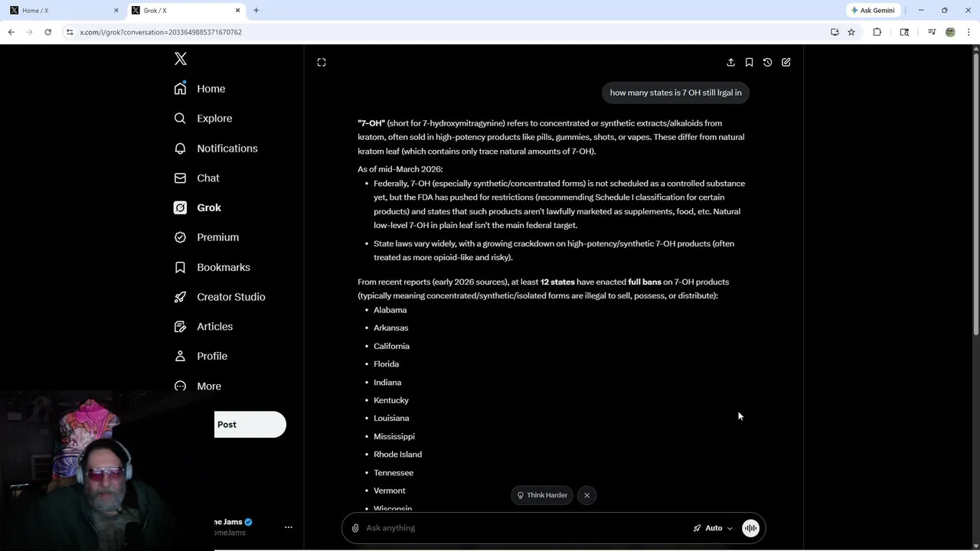Viewport: 980px width, 551px height.
Task: Share the Grok conversation
Action: tap(730, 62)
